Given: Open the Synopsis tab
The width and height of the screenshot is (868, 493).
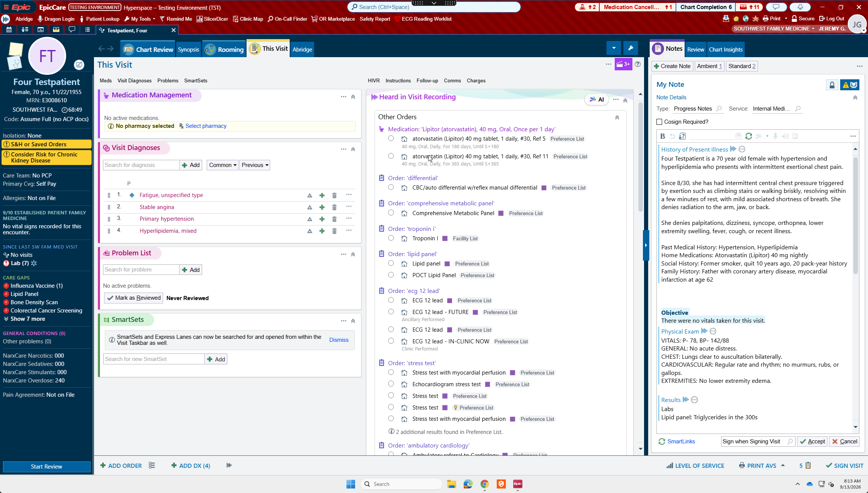Looking at the screenshot, I should (x=189, y=50).
